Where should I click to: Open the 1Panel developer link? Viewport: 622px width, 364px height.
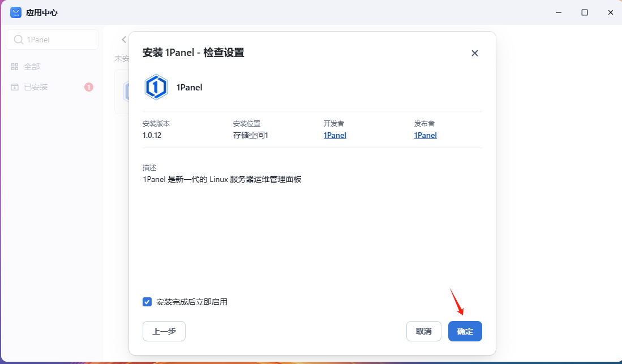tap(335, 136)
